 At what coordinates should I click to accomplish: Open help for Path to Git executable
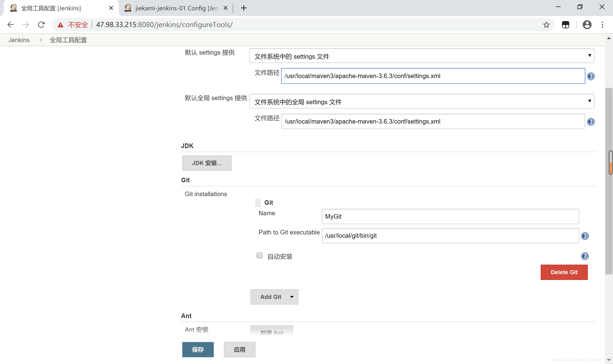(x=585, y=236)
